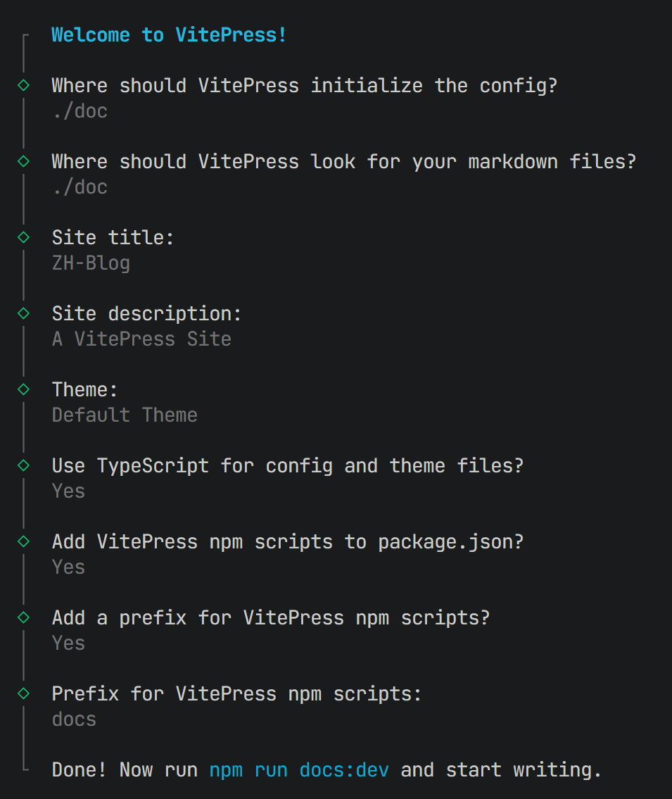Click the diamond marker next to Site title
Viewport: 672px width, 799px height.
click(x=23, y=237)
